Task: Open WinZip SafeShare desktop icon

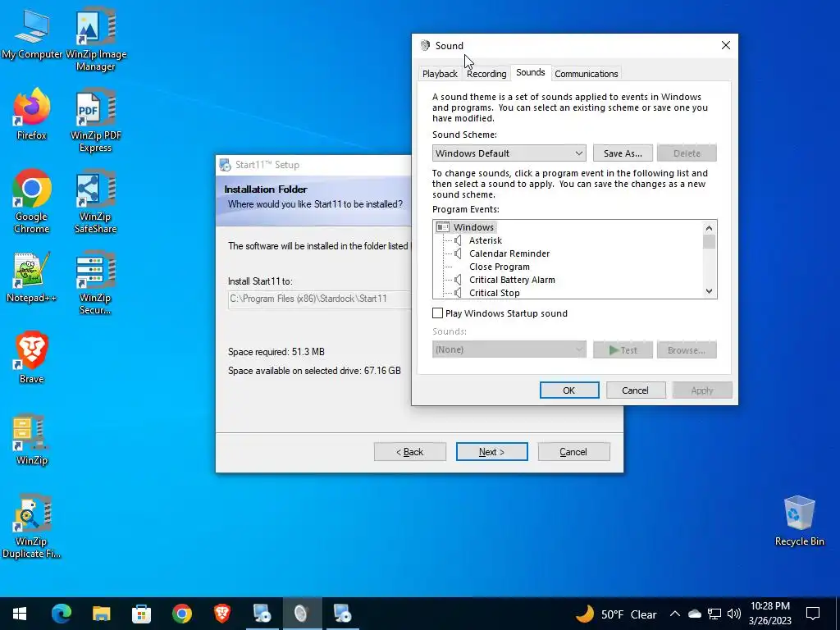Action: coord(96,202)
